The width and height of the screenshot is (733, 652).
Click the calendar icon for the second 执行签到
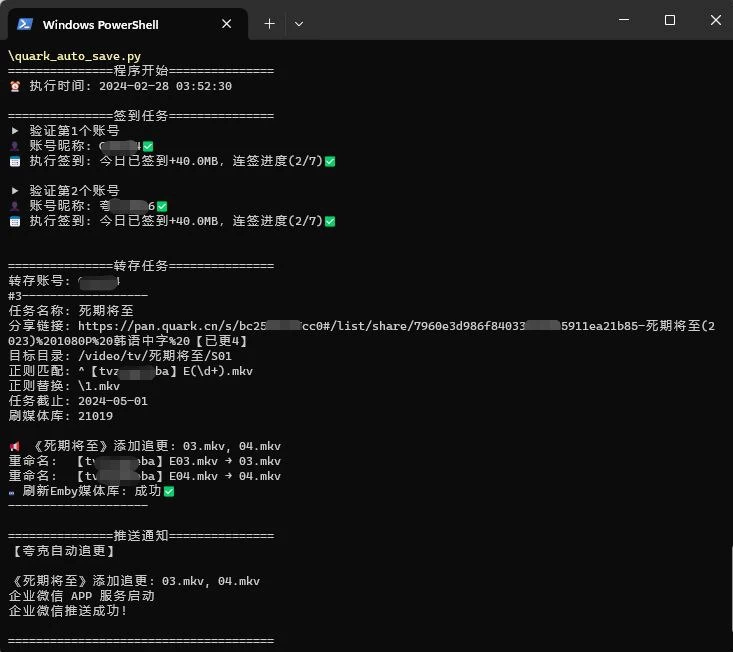tap(15, 221)
